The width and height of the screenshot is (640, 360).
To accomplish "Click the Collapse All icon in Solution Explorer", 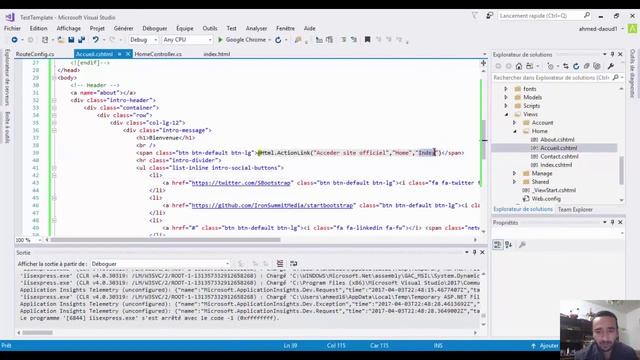I will pos(587,66).
